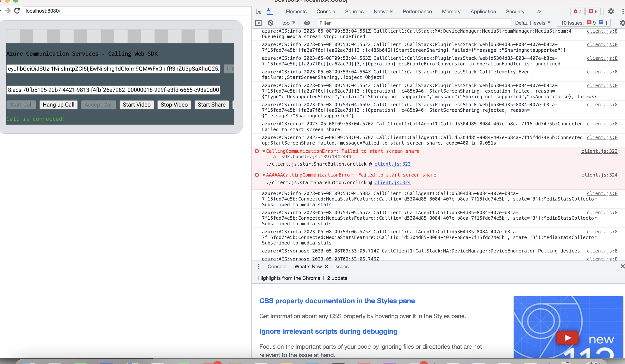The width and height of the screenshot is (625, 364).
Task: Close the What's New tab
Action: (326, 266)
